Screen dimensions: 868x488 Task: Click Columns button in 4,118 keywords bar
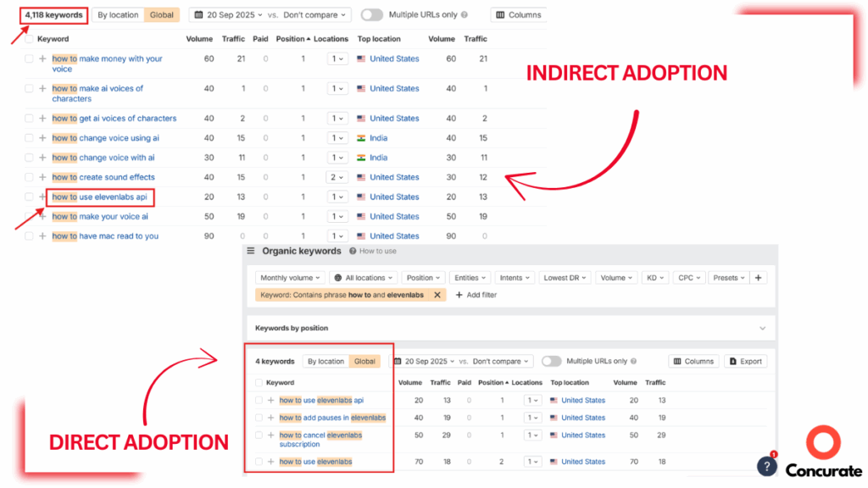coord(519,15)
